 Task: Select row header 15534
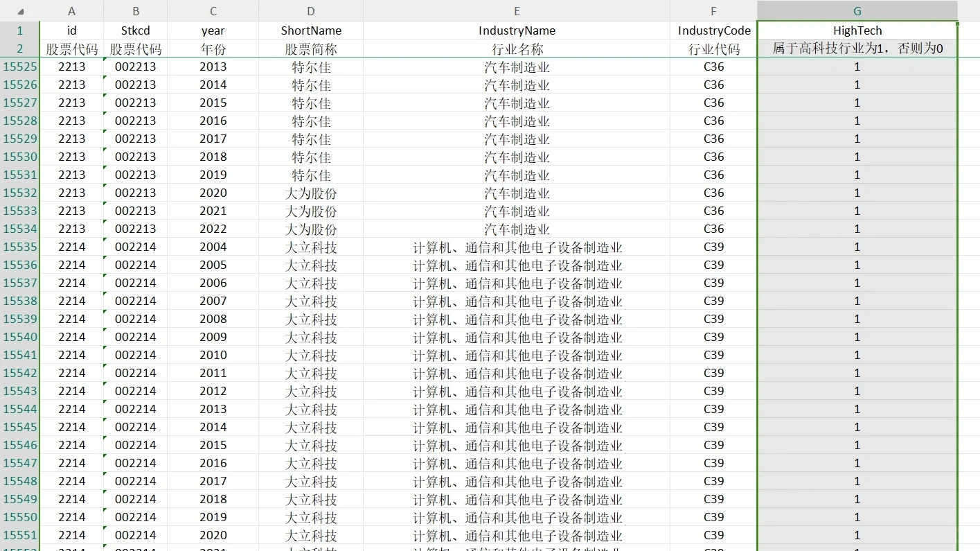tap(19, 229)
